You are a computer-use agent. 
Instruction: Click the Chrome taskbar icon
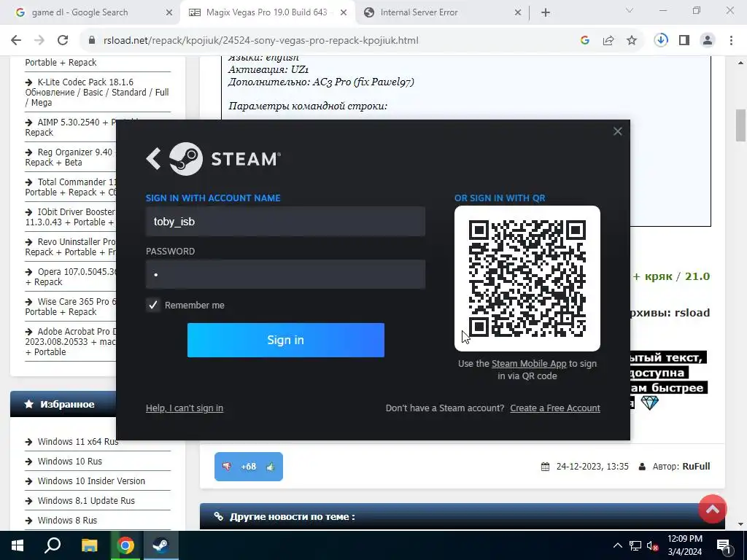[125, 545]
